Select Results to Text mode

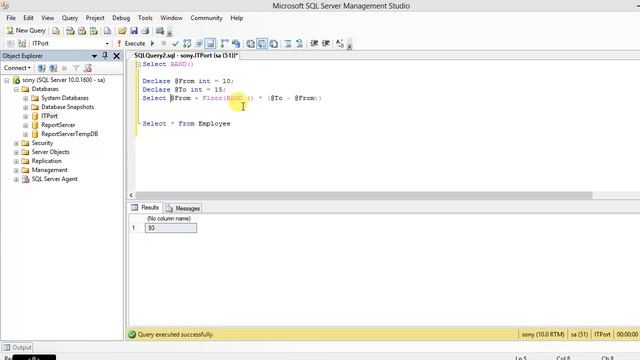coord(250,43)
